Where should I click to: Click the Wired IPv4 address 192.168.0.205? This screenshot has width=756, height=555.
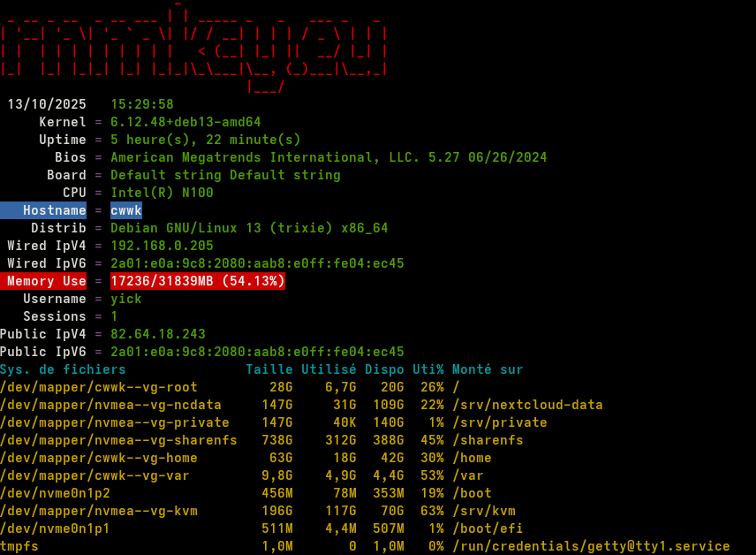pyautogui.click(x=162, y=246)
